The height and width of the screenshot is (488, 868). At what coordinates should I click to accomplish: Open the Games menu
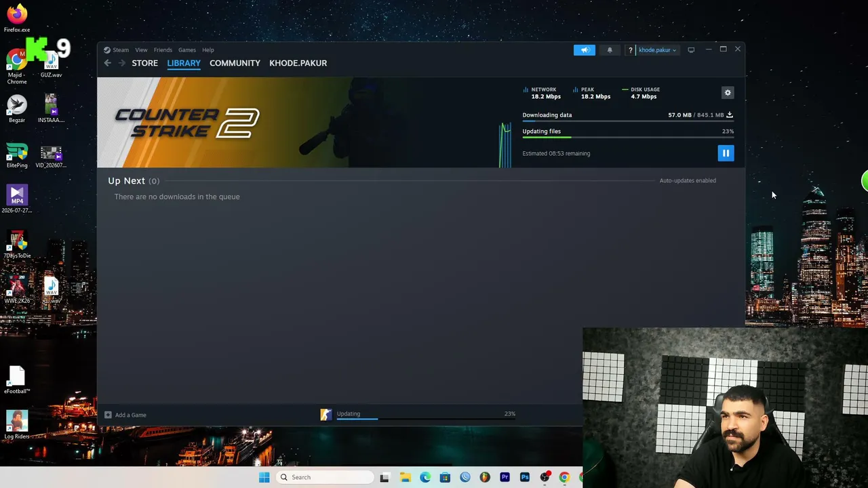tap(187, 50)
